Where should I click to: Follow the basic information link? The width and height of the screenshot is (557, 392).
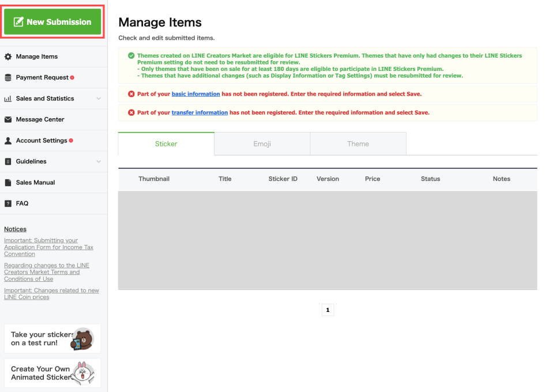(x=195, y=94)
